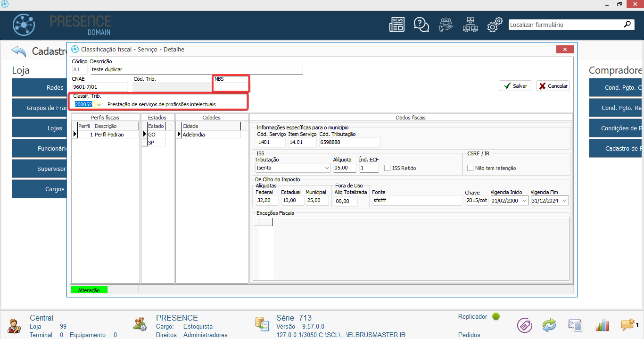Toggle the ISS Retido checkbox
This screenshot has height=339, width=644.
(x=388, y=168)
